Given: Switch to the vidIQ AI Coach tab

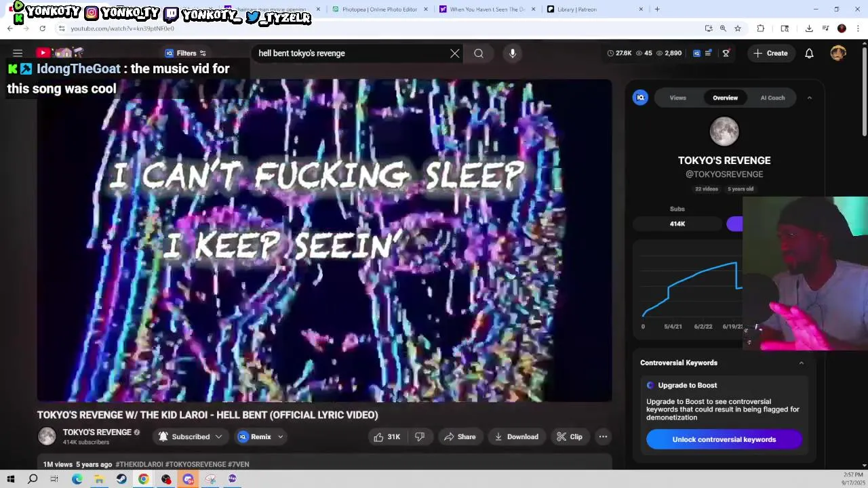Looking at the screenshot, I should pos(772,98).
